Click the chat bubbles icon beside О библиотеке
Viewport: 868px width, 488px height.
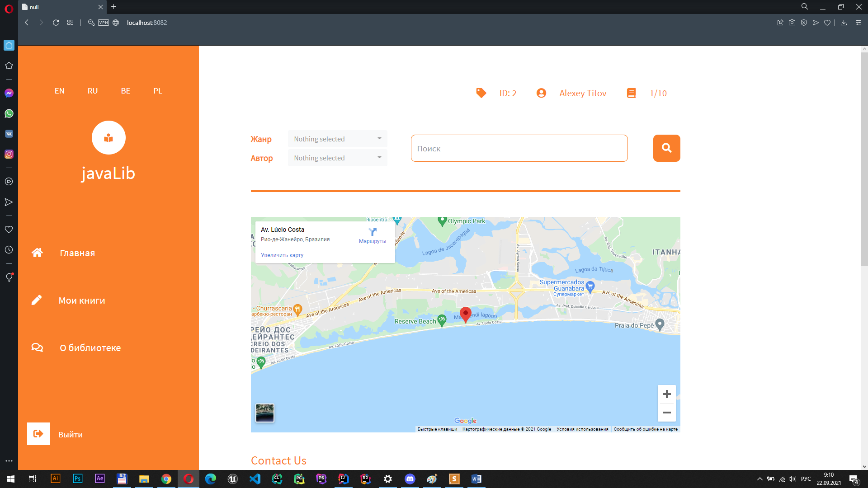pyautogui.click(x=37, y=347)
